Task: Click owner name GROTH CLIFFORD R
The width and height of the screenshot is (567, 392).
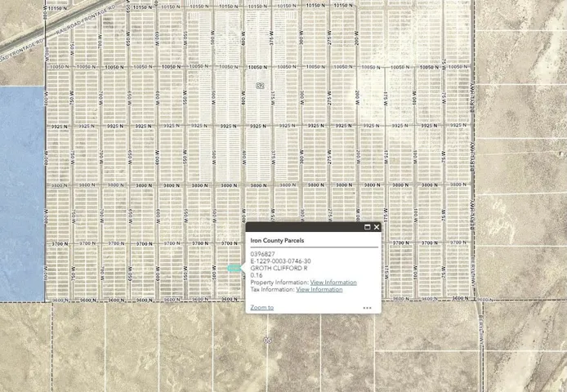Action: 279,269
